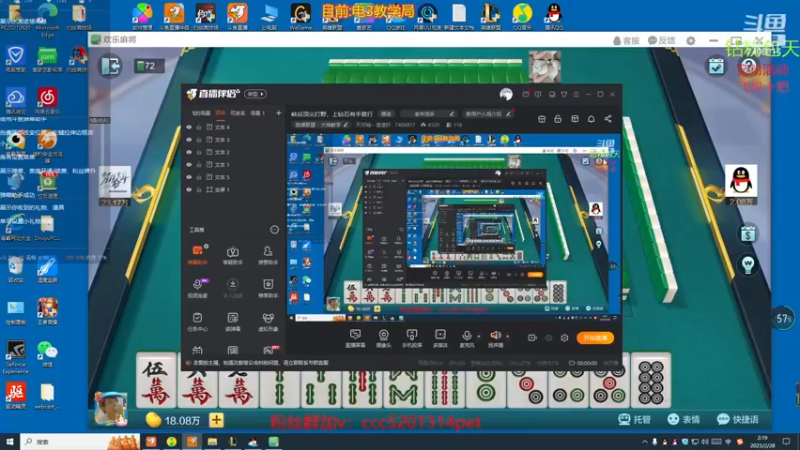Open the 快捷语 quick chat button

point(738,419)
